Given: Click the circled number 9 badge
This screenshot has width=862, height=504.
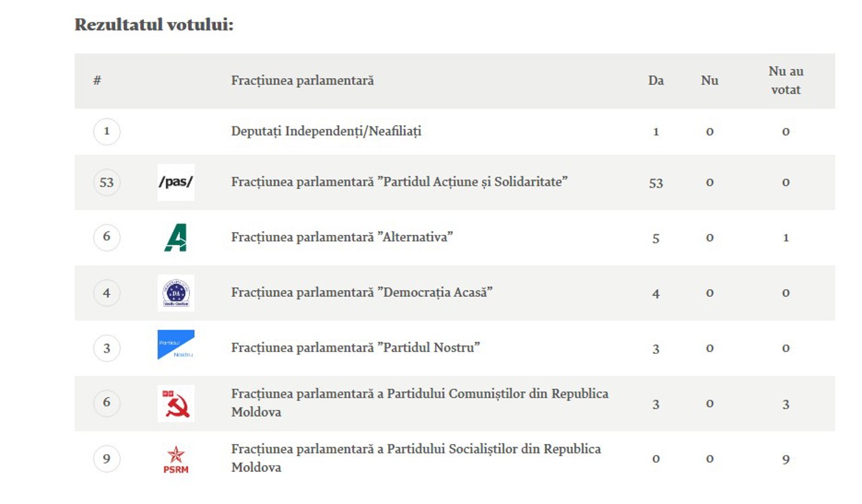Looking at the screenshot, I should [x=106, y=459].
